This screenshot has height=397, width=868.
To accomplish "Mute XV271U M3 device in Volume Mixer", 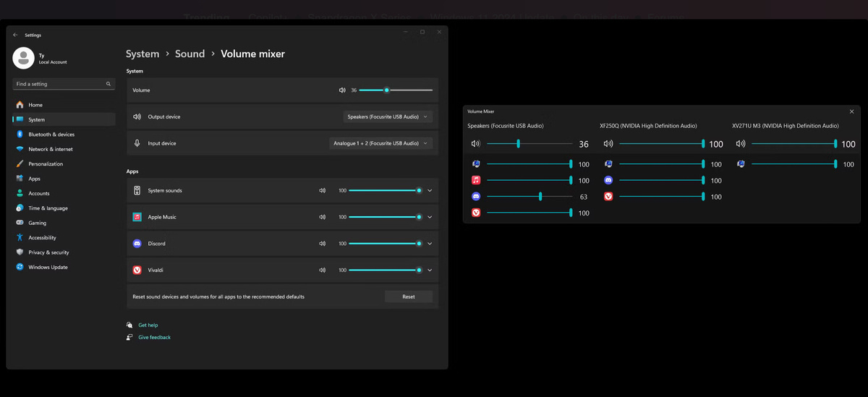I will tap(741, 144).
